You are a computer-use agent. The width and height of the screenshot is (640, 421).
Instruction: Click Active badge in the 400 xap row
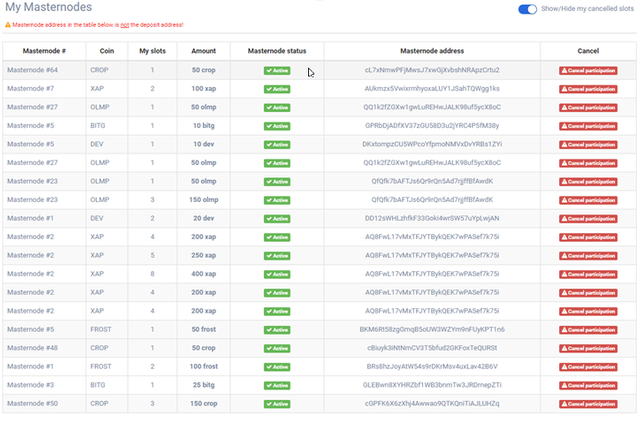277,274
